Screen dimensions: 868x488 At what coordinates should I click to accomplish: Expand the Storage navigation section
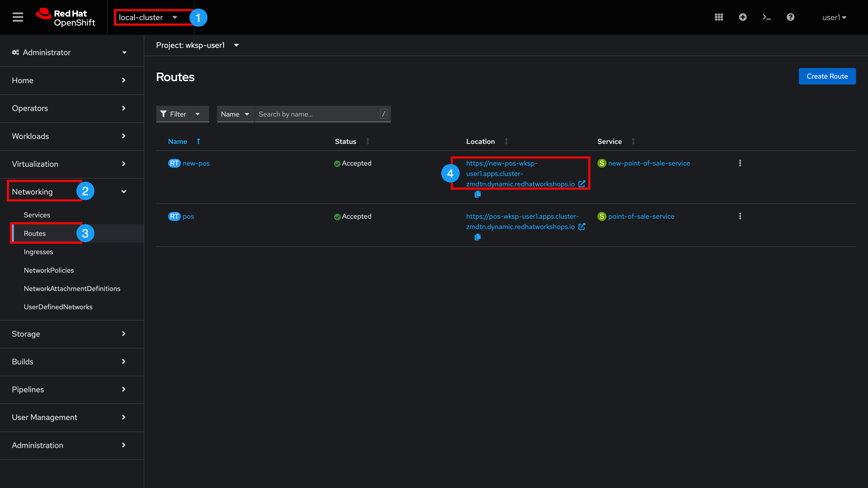[72, 334]
